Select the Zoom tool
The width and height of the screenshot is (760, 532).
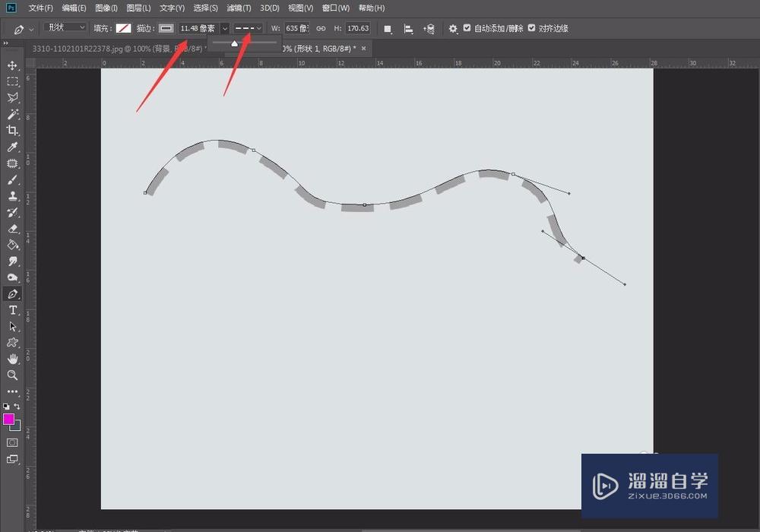tap(13, 375)
